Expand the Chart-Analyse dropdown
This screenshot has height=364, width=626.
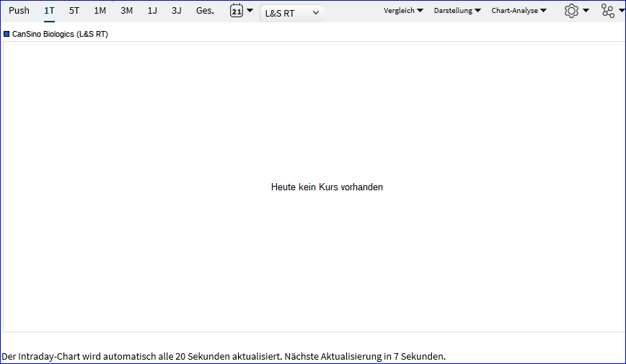[519, 11]
